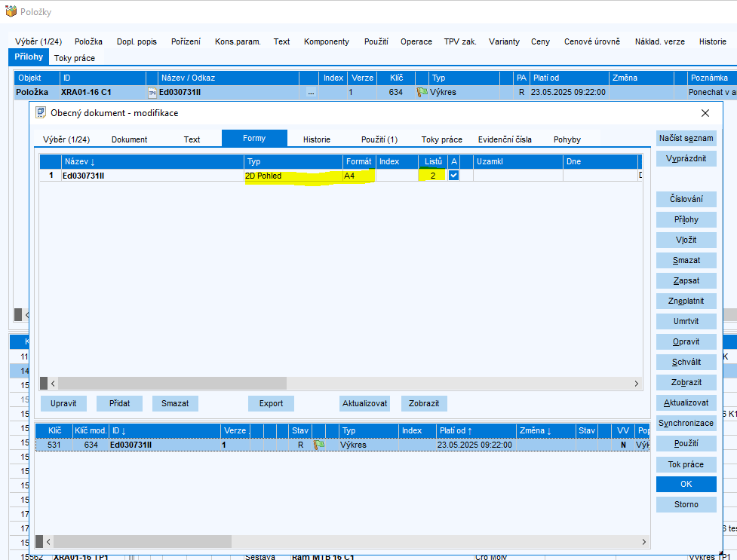
Task: Click the Export button
Action: [x=272, y=403]
